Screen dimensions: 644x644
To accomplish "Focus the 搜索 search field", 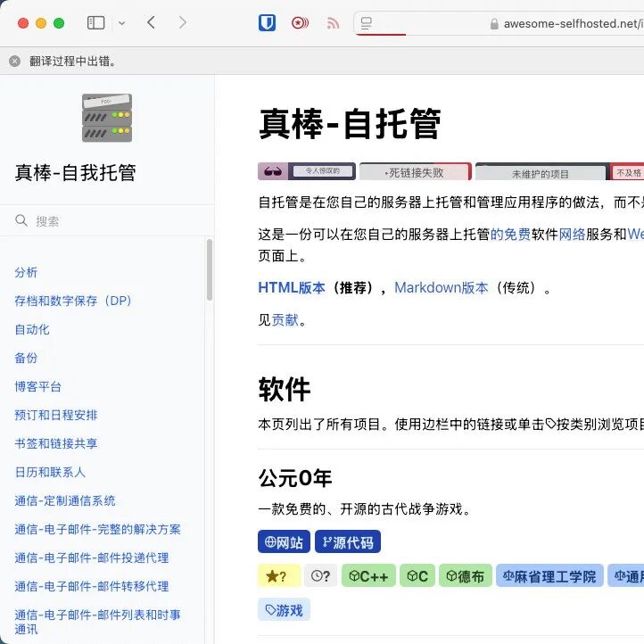I will pos(107,221).
